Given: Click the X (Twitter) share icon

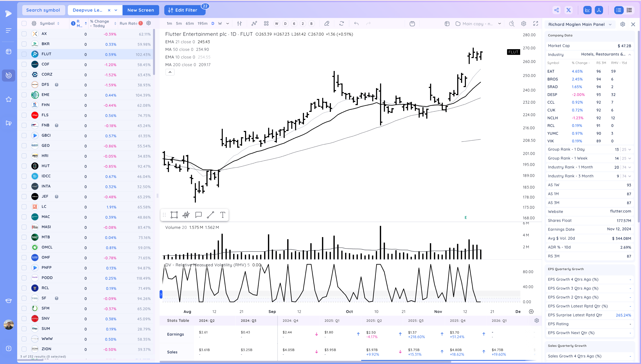Looking at the screenshot, I should click(569, 10).
